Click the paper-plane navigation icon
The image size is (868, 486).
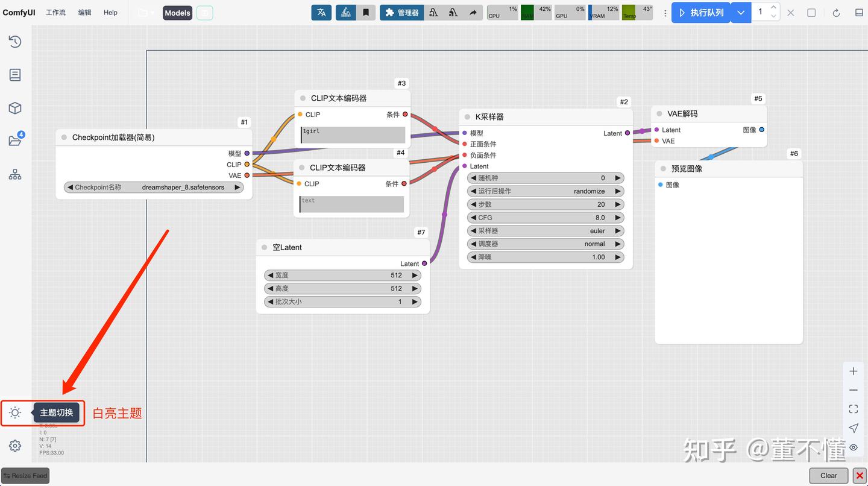854,428
